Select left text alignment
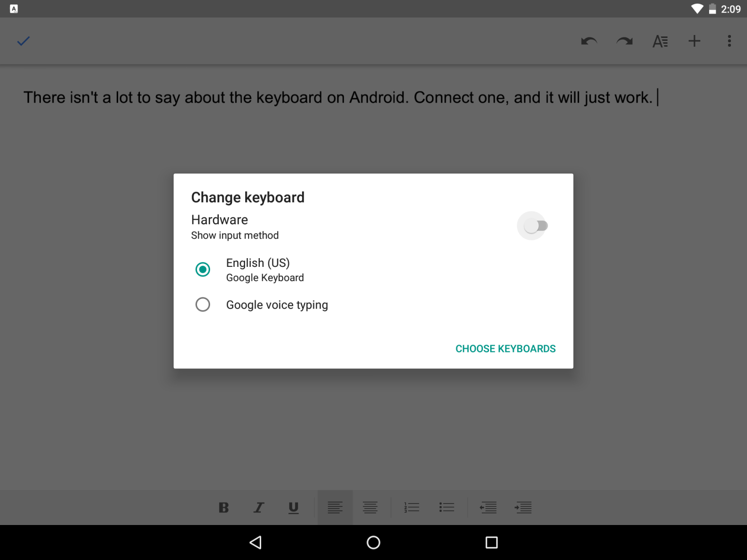 [335, 507]
